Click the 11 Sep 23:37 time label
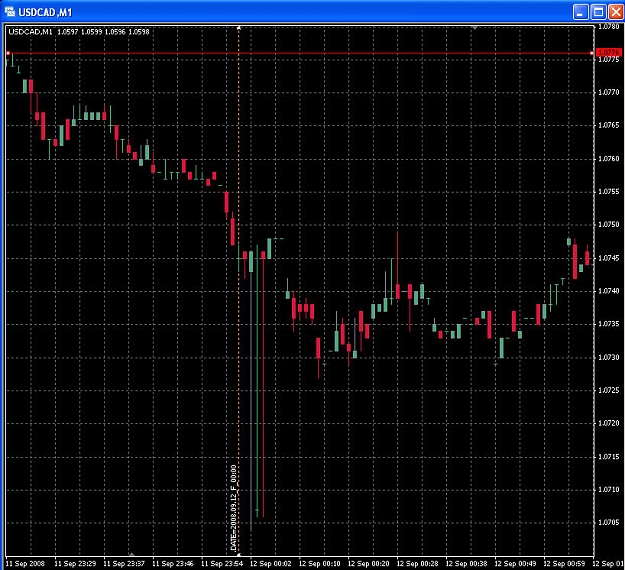 (124, 564)
